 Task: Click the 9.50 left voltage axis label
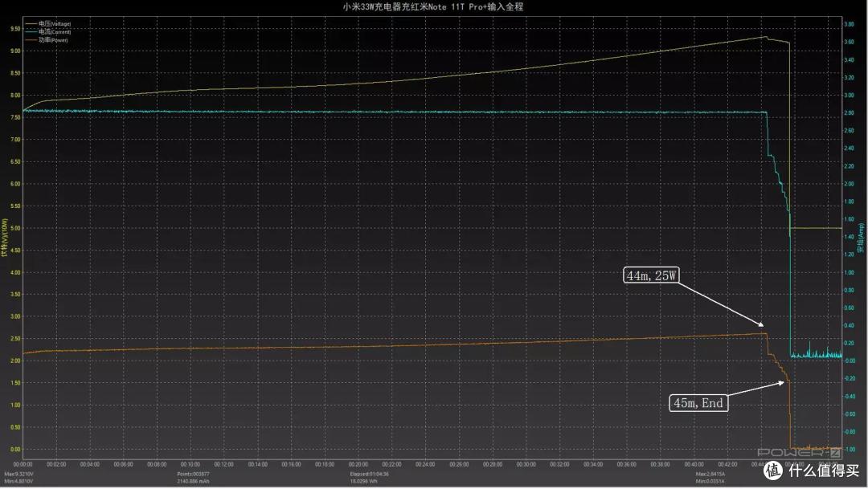tap(15, 29)
